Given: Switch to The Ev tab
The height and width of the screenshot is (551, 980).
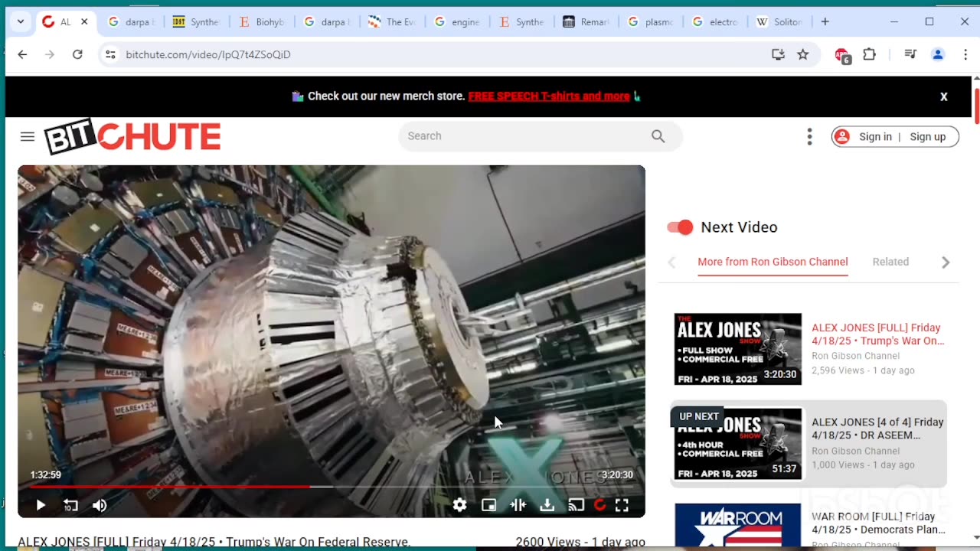Looking at the screenshot, I should pyautogui.click(x=393, y=21).
